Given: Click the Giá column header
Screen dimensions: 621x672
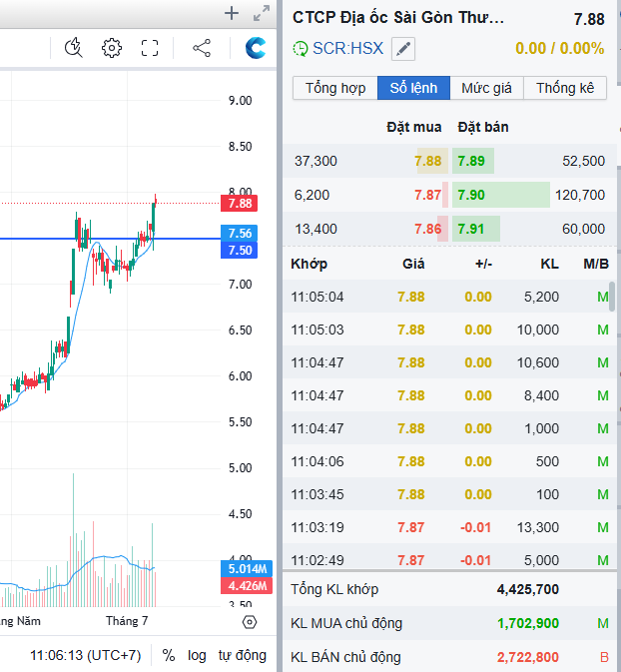Looking at the screenshot, I should click(x=413, y=264).
